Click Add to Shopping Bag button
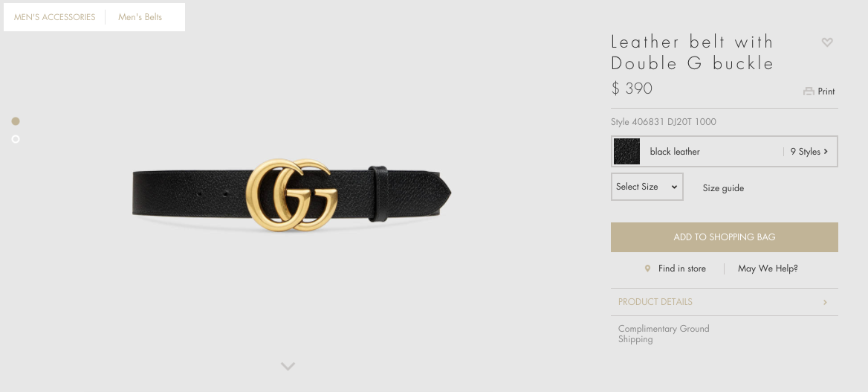The image size is (868, 392). [x=724, y=237]
